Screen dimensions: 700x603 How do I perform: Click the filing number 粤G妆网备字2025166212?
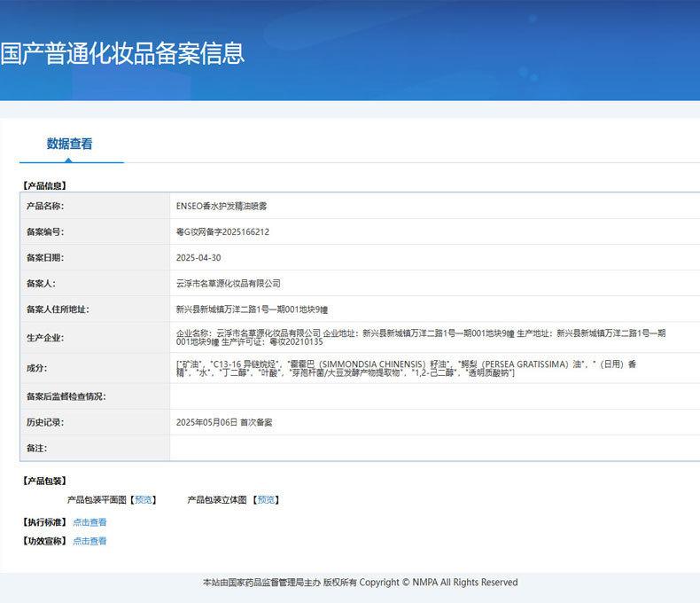222,232
